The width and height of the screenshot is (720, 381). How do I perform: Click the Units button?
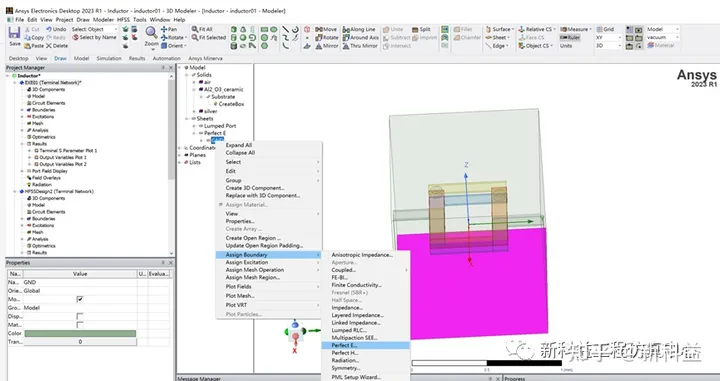566,46
